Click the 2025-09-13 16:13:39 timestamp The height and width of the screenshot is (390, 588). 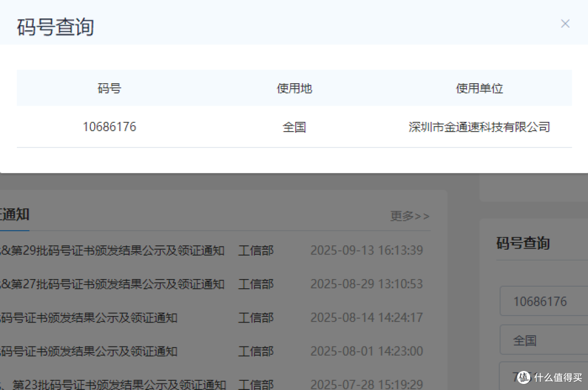366,250
